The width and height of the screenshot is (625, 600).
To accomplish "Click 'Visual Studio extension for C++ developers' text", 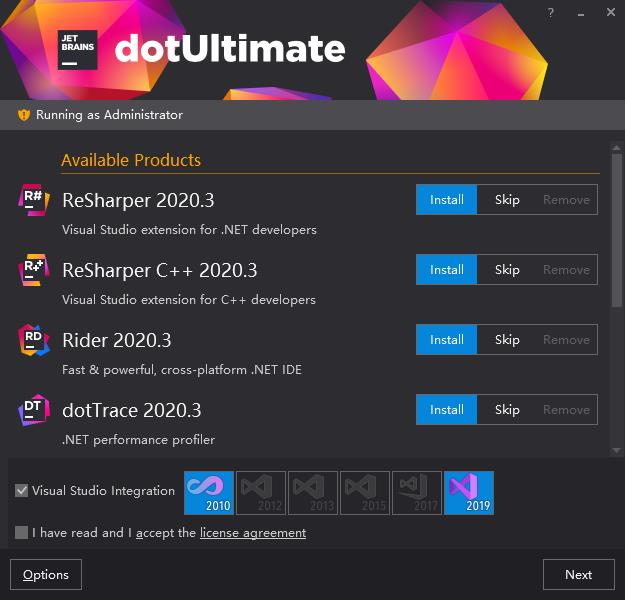I will point(189,299).
